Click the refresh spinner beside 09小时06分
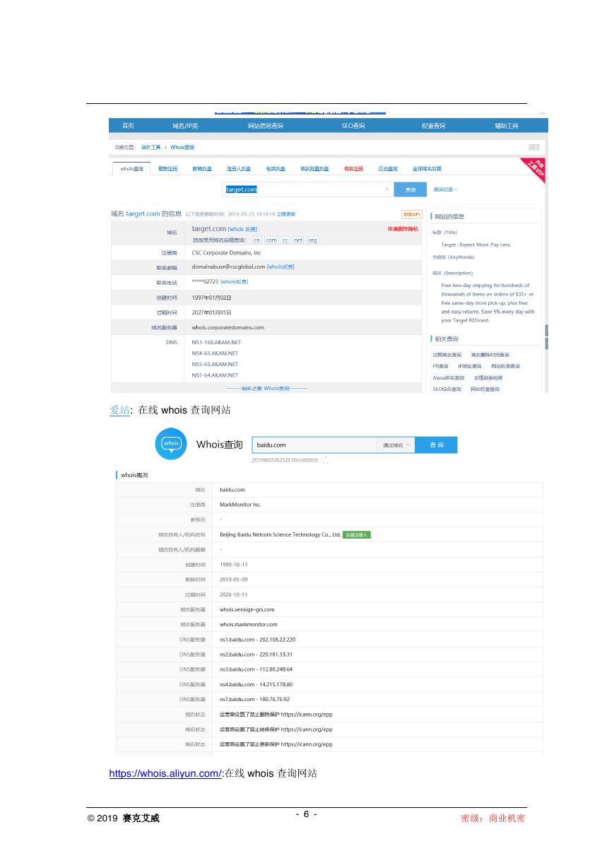 click(326, 460)
